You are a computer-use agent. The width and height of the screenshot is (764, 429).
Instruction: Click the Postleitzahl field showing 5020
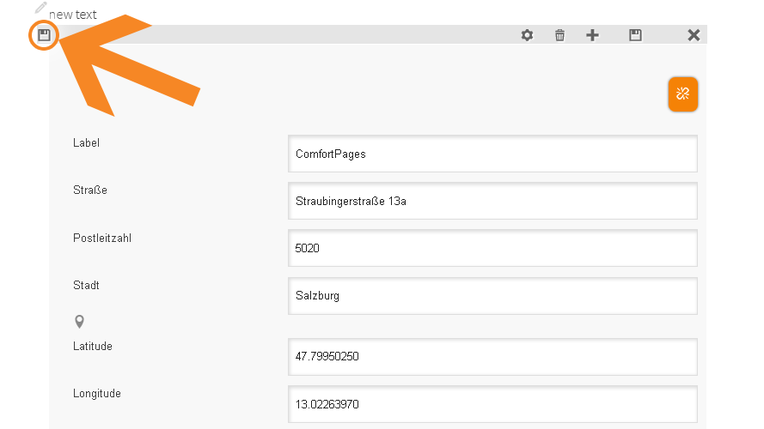click(492, 248)
